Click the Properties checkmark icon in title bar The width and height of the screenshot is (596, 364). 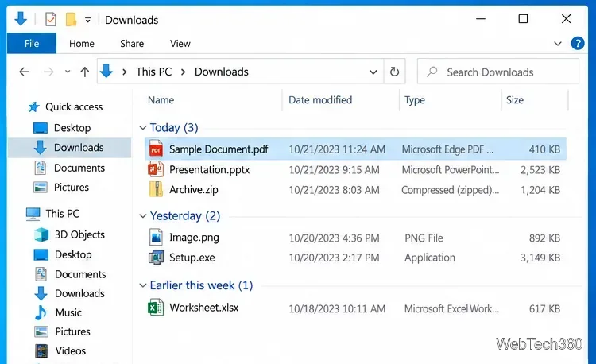tap(51, 19)
